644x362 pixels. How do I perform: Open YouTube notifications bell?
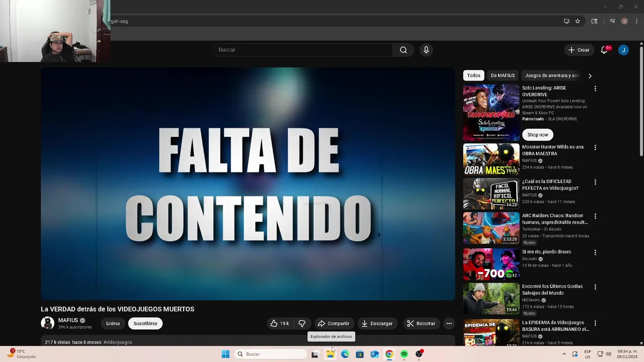pyautogui.click(x=604, y=50)
